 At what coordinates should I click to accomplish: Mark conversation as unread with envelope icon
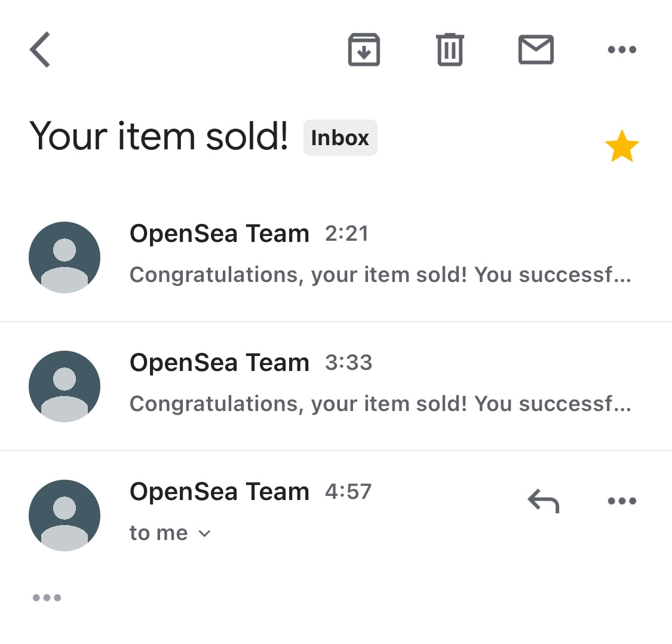tap(536, 50)
